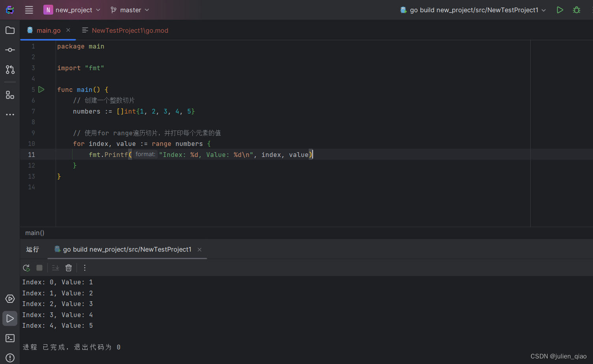Click the GoLand application logo
This screenshot has width=593, height=364.
click(x=10, y=10)
